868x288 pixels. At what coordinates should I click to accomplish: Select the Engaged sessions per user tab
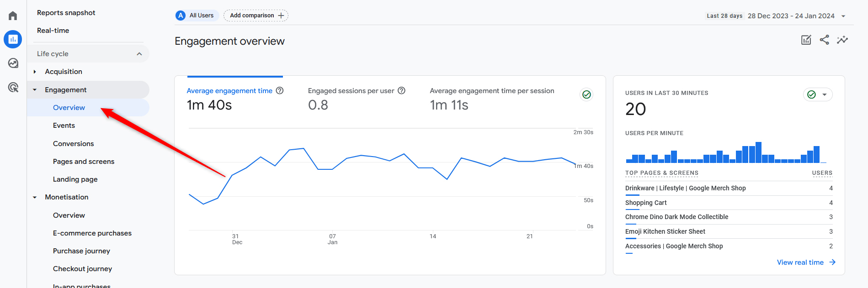[351, 91]
